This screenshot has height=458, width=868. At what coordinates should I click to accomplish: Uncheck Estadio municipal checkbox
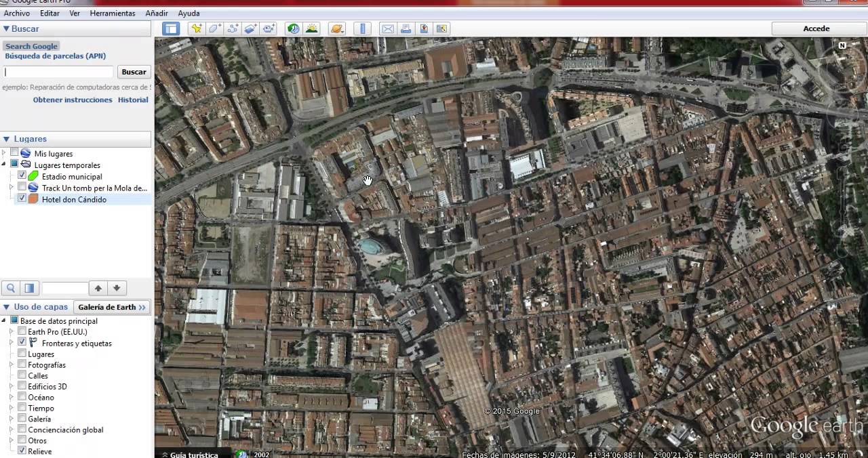point(22,176)
